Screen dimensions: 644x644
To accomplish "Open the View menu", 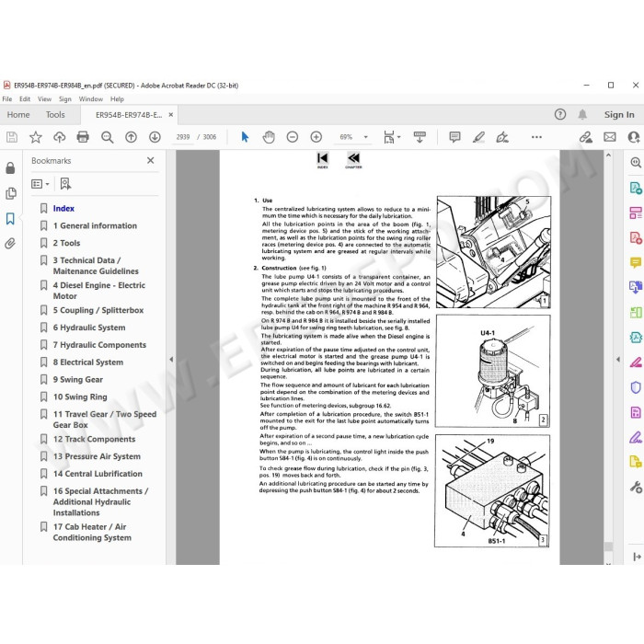I will pyautogui.click(x=44, y=99).
